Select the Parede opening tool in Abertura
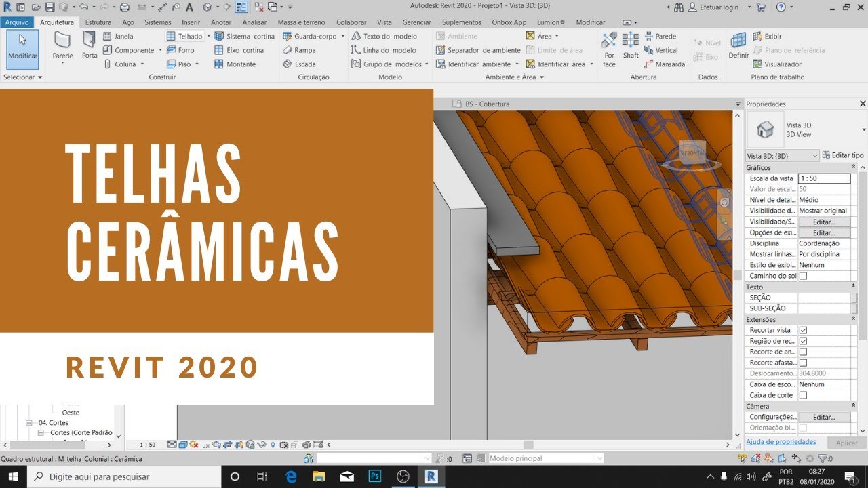 pyautogui.click(x=660, y=36)
